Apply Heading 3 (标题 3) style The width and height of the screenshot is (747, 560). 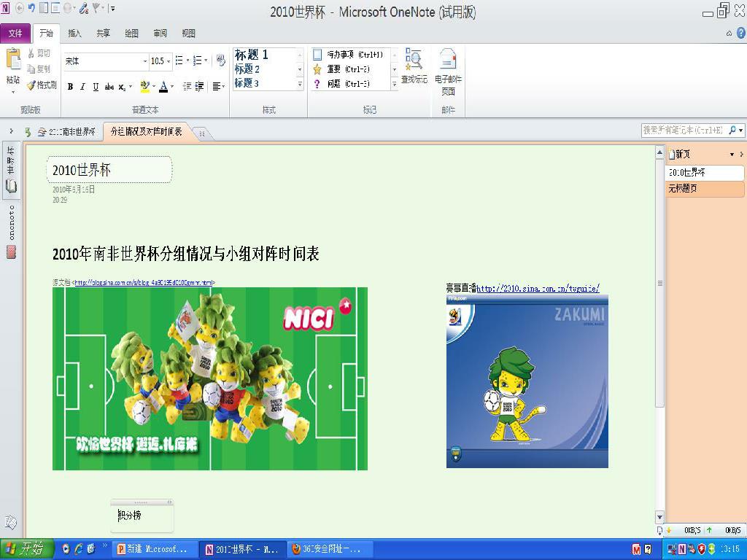tap(247, 83)
